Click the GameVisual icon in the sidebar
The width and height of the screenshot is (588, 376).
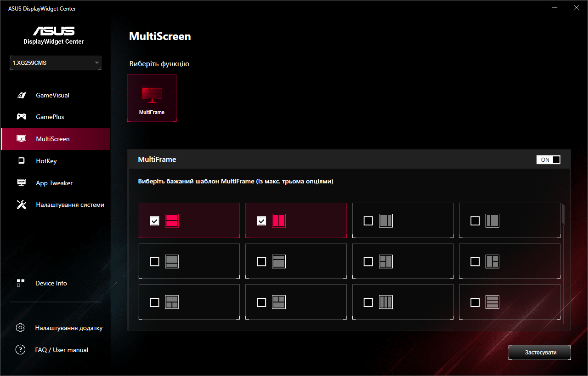(21, 95)
